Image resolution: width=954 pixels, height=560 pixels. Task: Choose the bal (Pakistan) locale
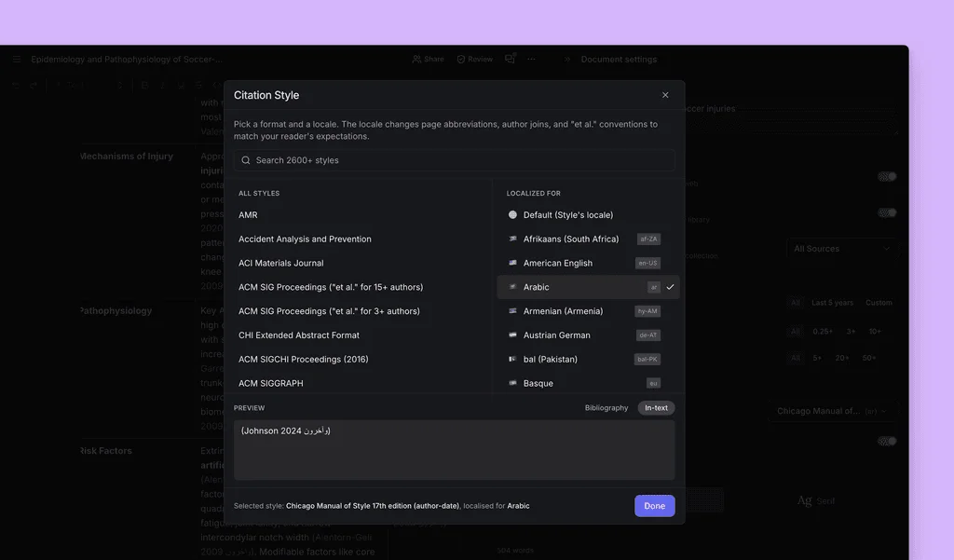tap(588, 359)
